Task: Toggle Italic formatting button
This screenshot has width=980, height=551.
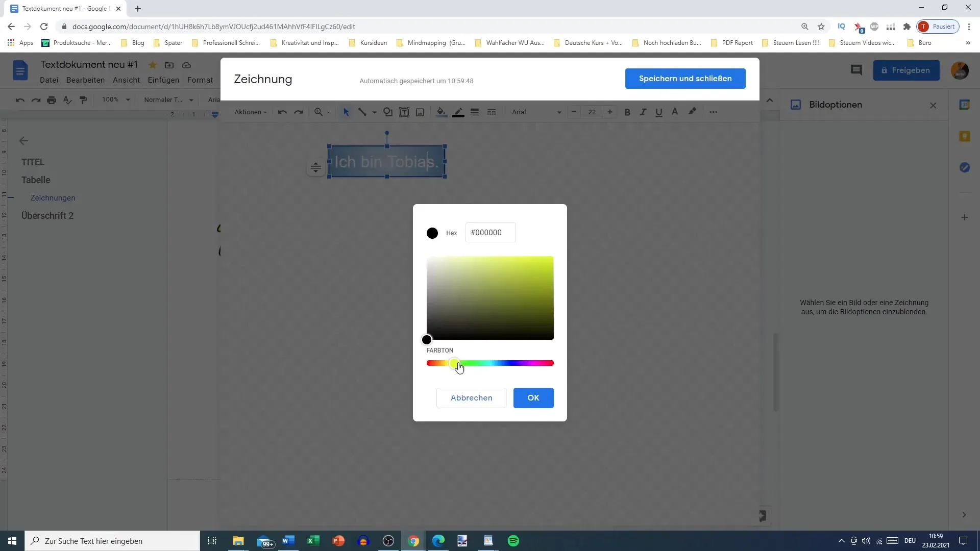Action: 644,112
